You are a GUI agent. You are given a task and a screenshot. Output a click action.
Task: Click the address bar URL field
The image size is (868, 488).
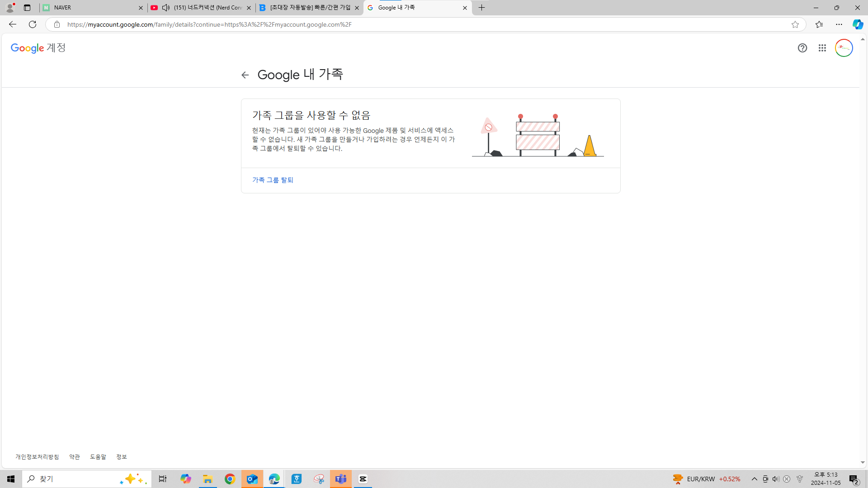[x=425, y=24]
